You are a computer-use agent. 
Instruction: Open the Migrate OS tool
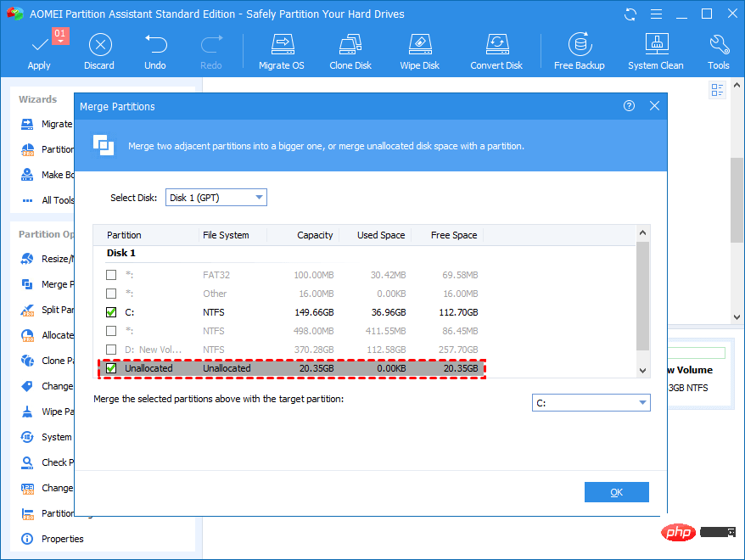283,51
